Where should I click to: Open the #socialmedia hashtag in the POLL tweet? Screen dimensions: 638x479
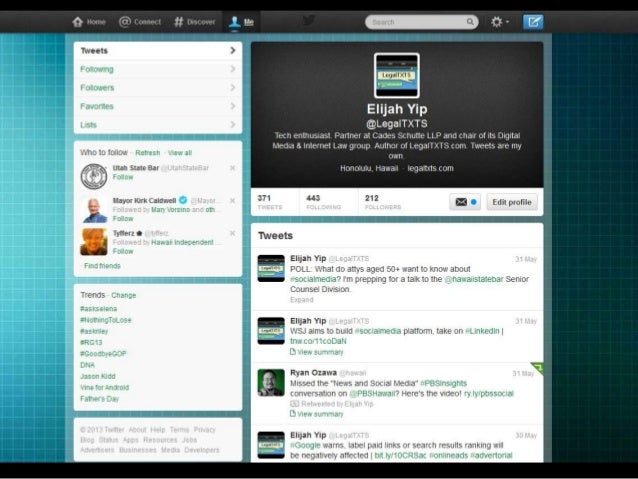[313, 279]
